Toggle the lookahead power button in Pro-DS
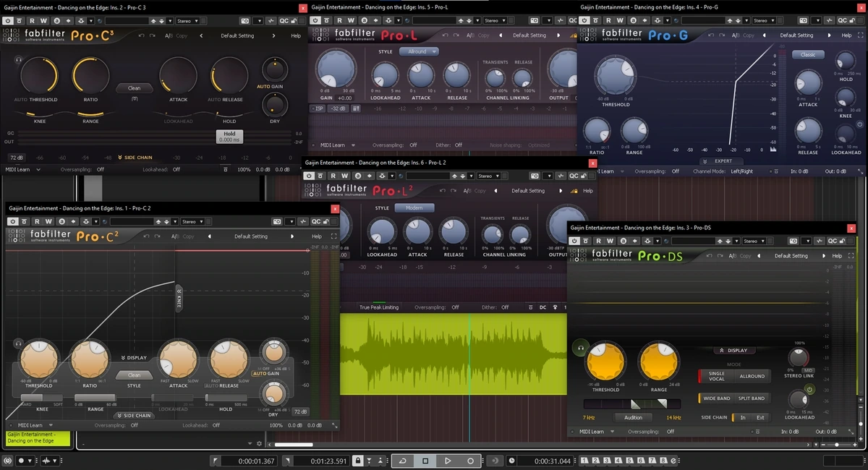Image resolution: width=868 pixels, height=470 pixels. (810, 390)
